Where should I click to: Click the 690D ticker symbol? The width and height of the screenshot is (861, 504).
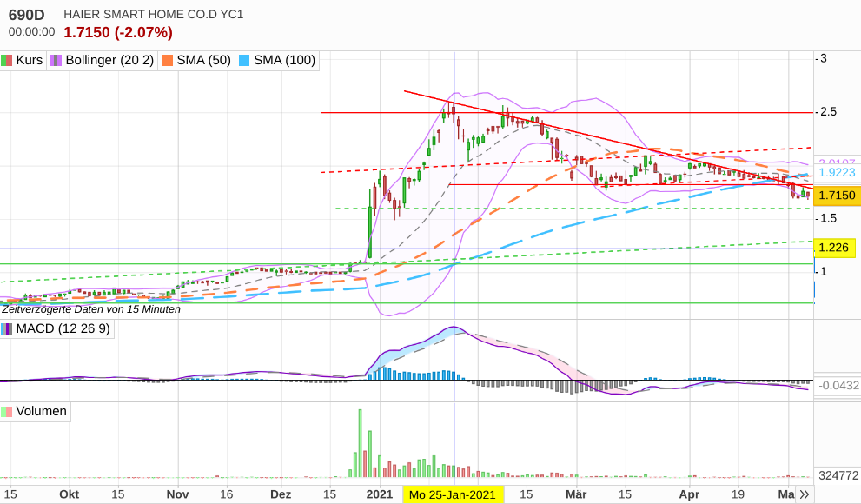tap(26, 15)
